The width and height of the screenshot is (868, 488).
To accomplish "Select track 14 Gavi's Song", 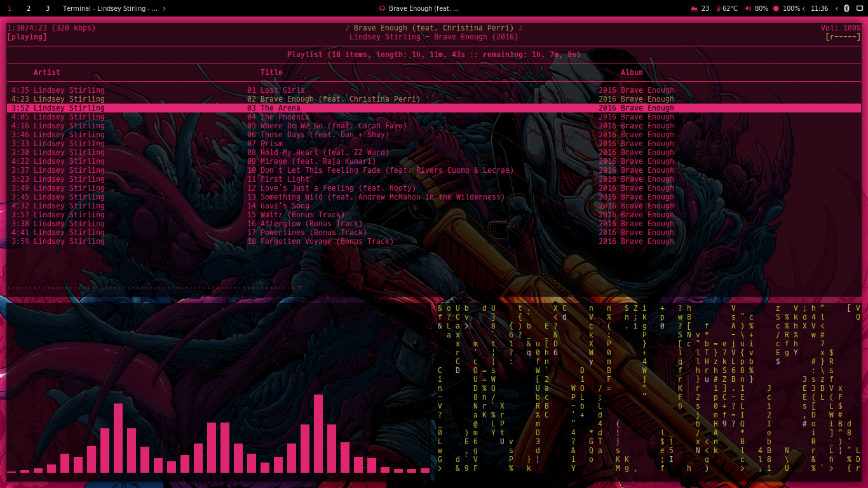I will pos(434,206).
